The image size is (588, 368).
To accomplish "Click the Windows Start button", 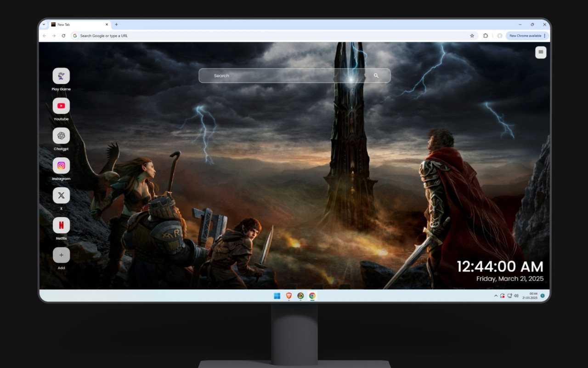I will (x=277, y=296).
